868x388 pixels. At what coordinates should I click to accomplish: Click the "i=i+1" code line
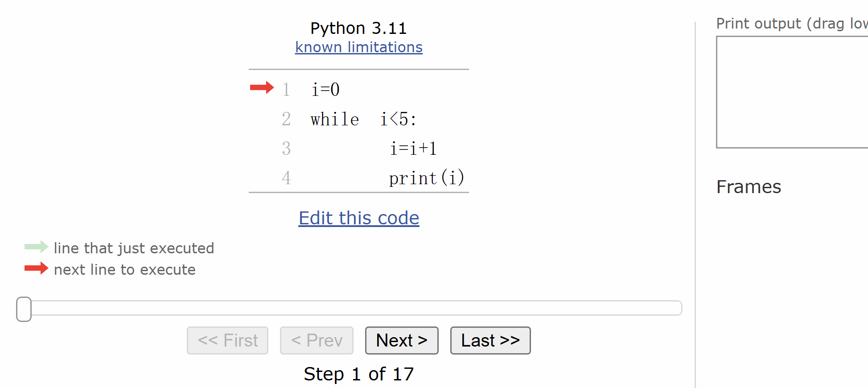click(413, 149)
